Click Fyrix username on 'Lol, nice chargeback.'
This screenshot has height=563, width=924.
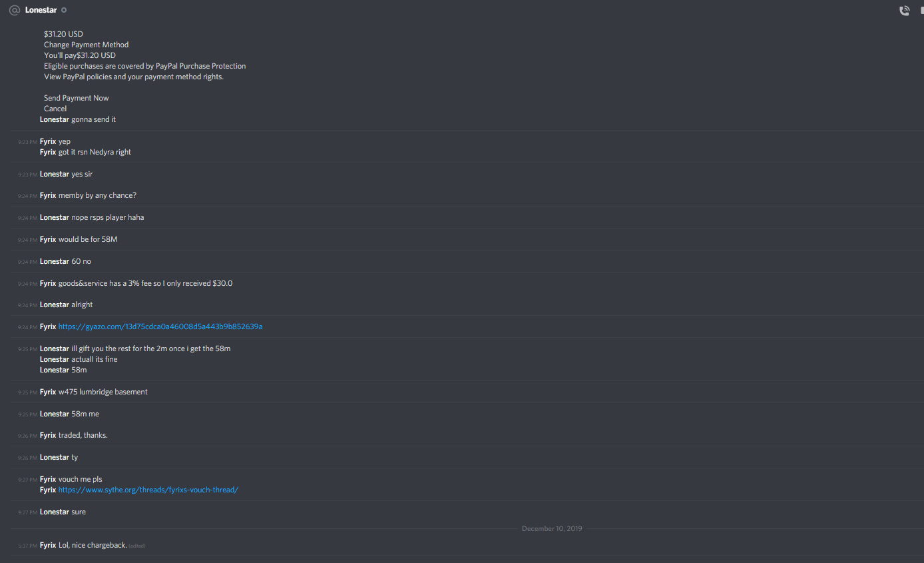click(x=48, y=545)
